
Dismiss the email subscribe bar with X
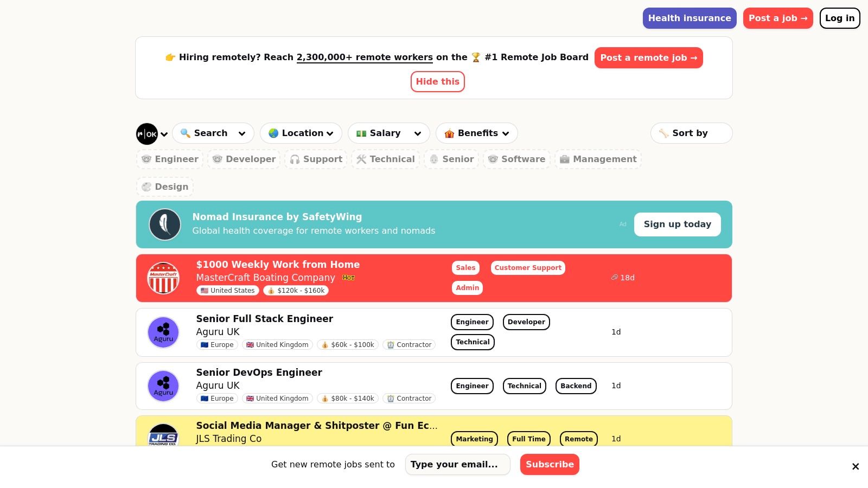click(x=856, y=466)
